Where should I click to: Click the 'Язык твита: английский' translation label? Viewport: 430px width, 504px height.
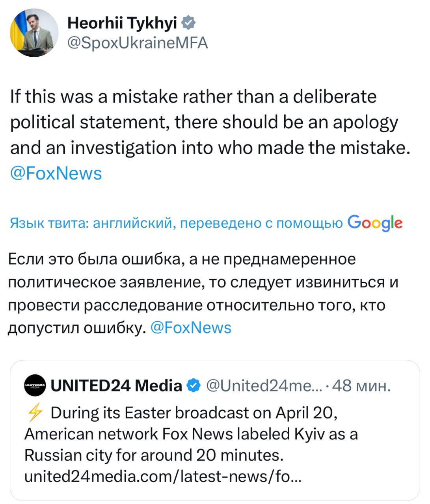(91, 224)
